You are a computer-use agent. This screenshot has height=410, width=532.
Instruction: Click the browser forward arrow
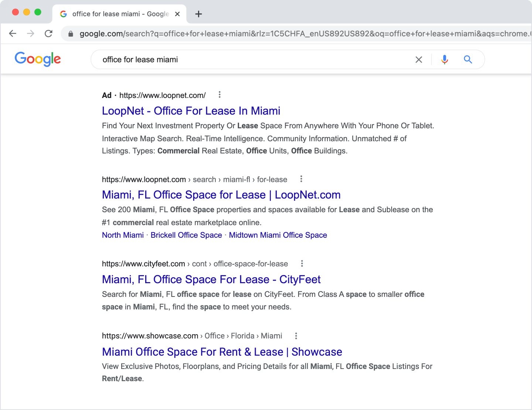pos(31,34)
